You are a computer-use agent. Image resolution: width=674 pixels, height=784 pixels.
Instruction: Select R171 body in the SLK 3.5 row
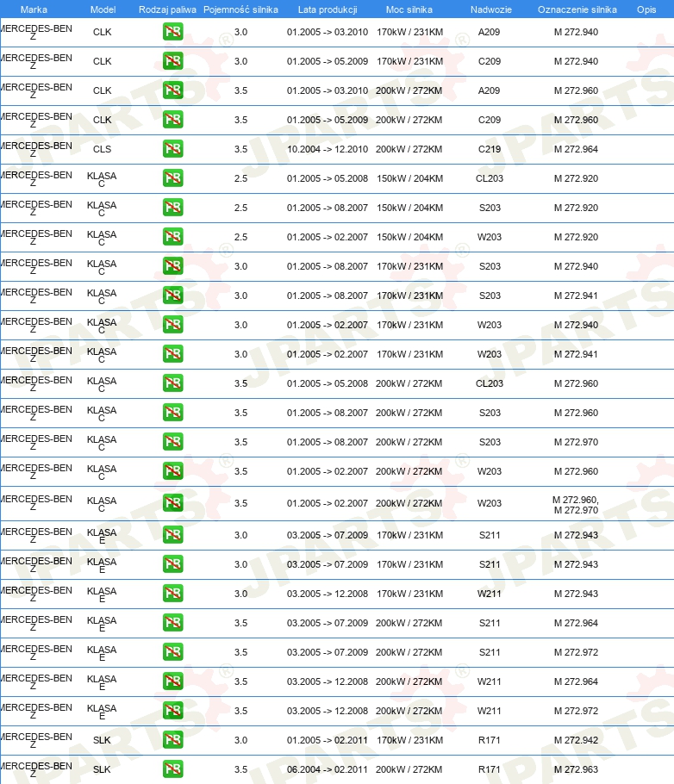coord(490,769)
